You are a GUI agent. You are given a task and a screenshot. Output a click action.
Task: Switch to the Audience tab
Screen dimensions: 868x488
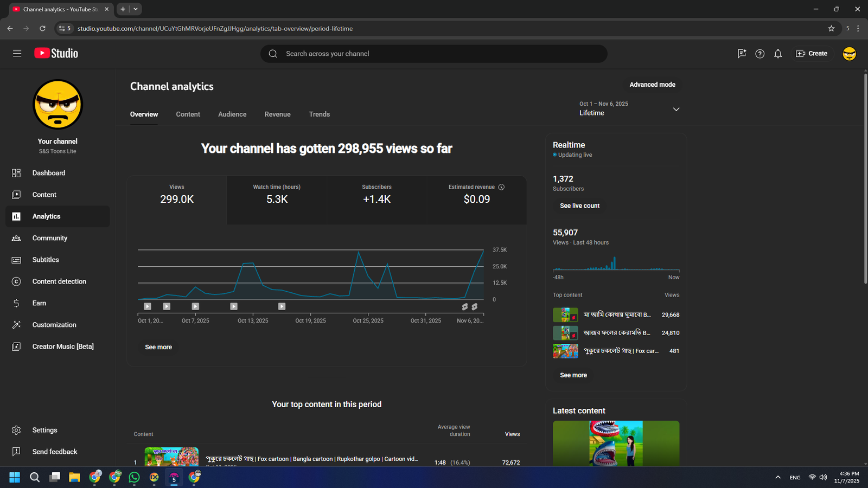point(232,114)
